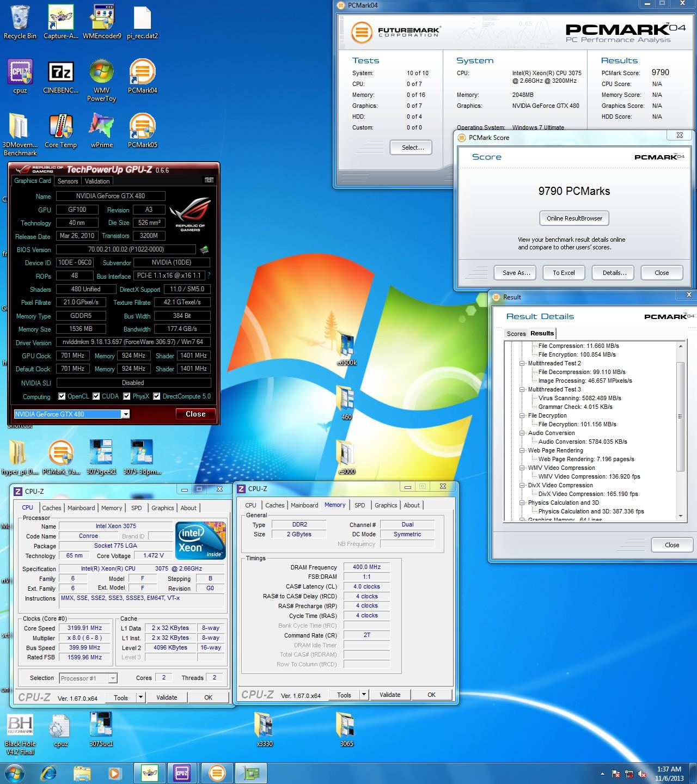Screen dimensions: 697x784
Task: Click Result Details vertical scrollbar thumb
Action: tap(680, 416)
